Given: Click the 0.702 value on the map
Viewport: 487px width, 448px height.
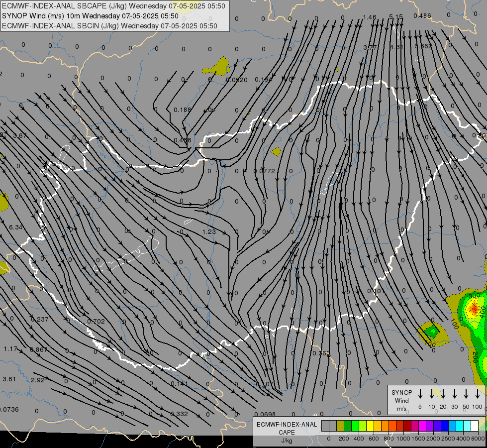Looking at the screenshot, I should pyautogui.click(x=96, y=321).
